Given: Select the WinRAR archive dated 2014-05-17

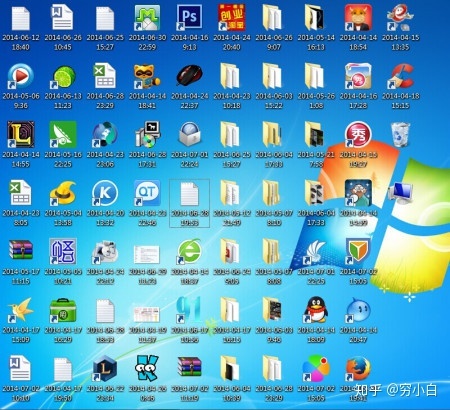Looking at the screenshot, I should (x=21, y=250).
